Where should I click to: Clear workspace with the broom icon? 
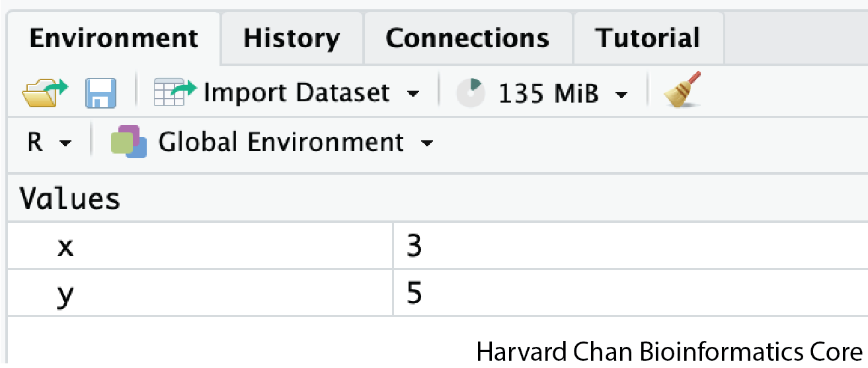coord(682,91)
